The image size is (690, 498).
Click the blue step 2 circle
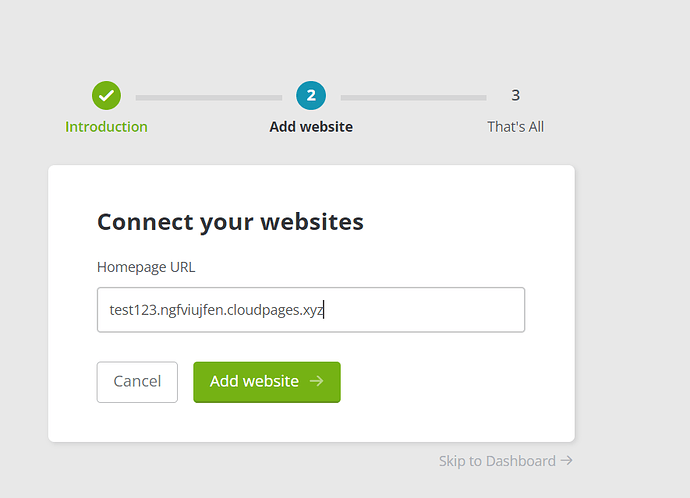point(311,95)
